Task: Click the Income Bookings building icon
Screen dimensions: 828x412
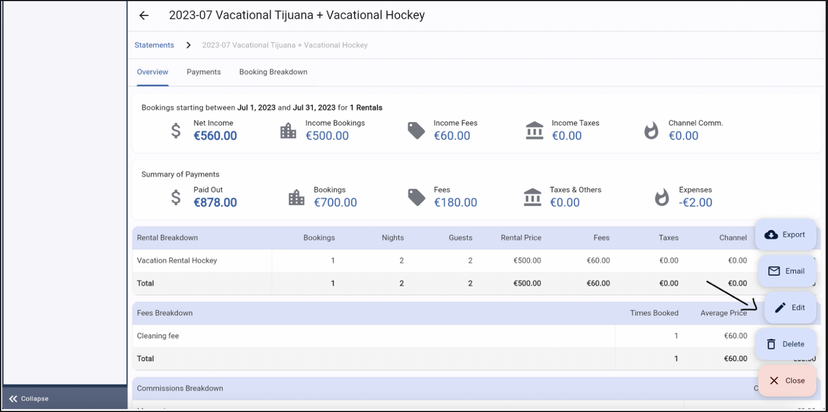Action: tap(288, 131)
